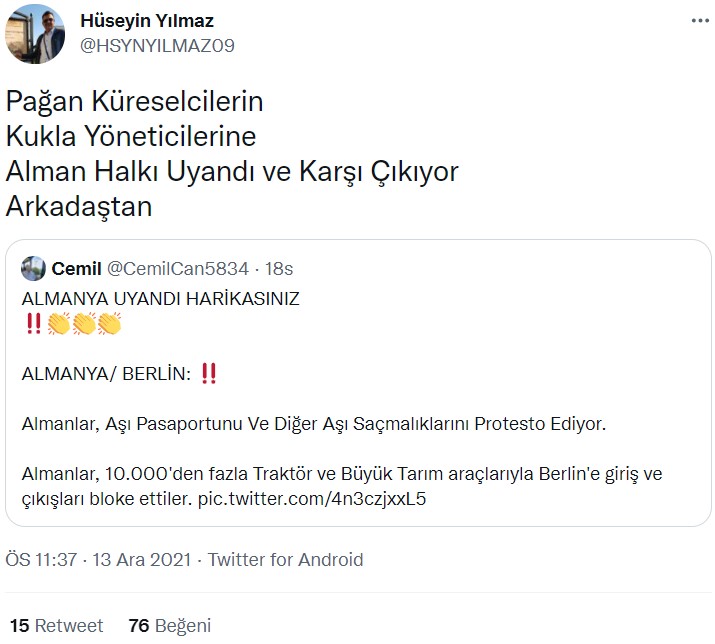Open the tweet's three-dot more options menu

pos(695,20)
